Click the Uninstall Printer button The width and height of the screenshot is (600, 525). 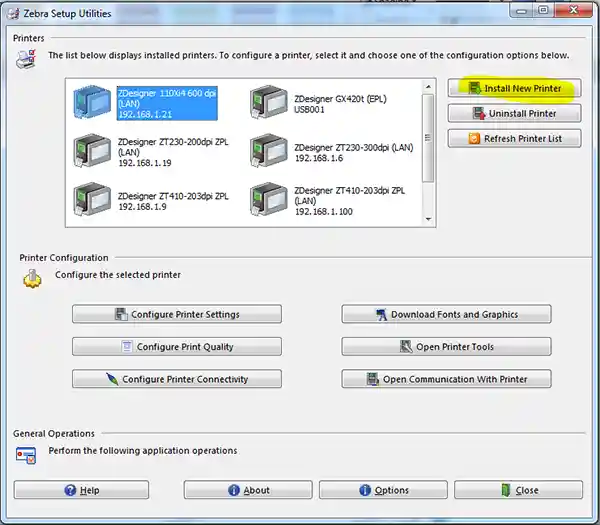[x=514, y=113]
